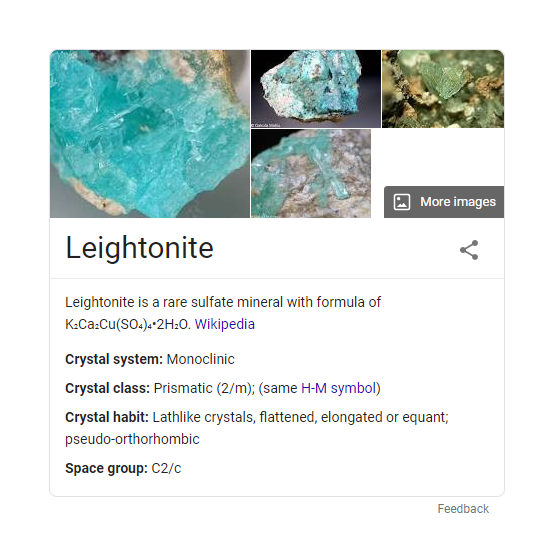Click the Prismatic (2/m) text

[204, 388]
